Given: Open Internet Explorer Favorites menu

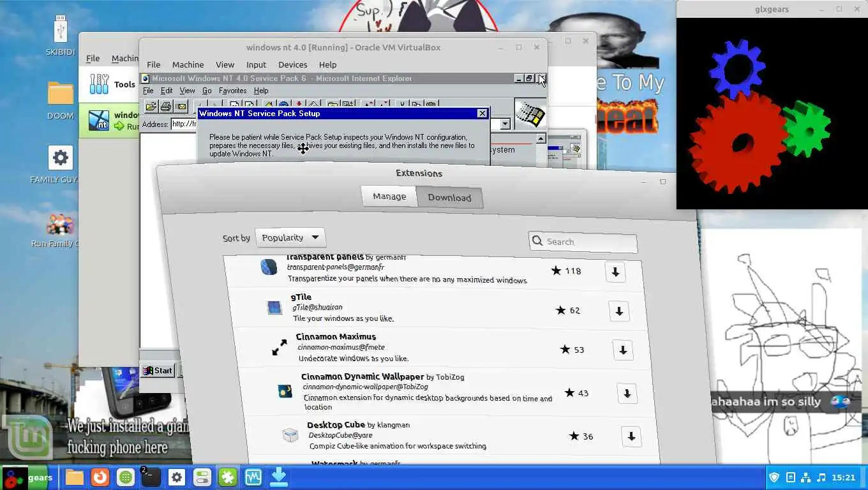Looking at the screenshot, I should (x=232, y=91).
